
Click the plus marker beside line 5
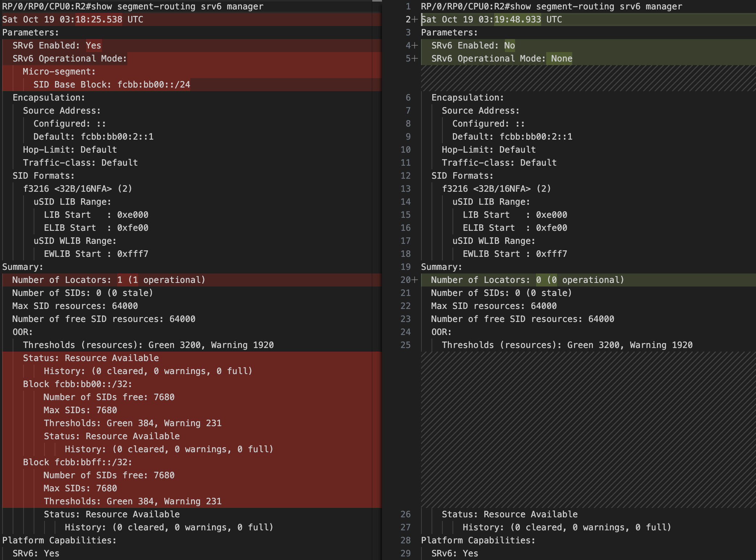point(415,59)
